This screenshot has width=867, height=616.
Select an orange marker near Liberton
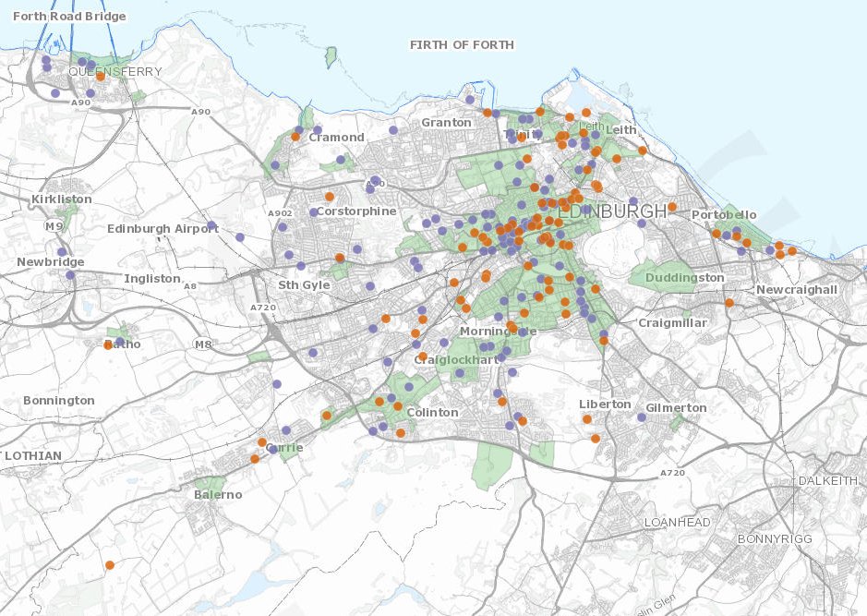587,419
